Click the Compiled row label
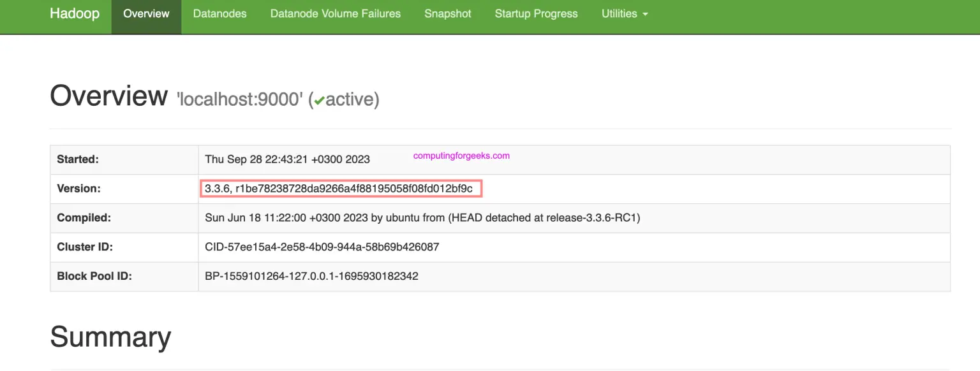 coord(84,217)
